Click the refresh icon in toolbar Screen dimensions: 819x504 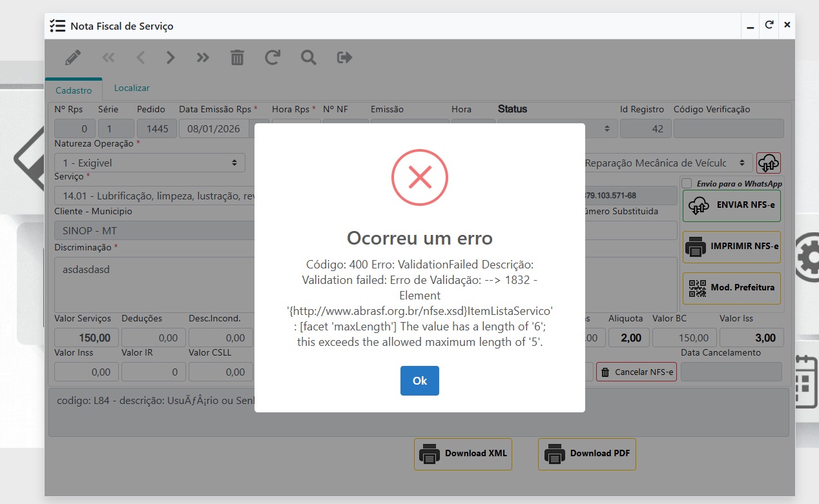point(273,57)
